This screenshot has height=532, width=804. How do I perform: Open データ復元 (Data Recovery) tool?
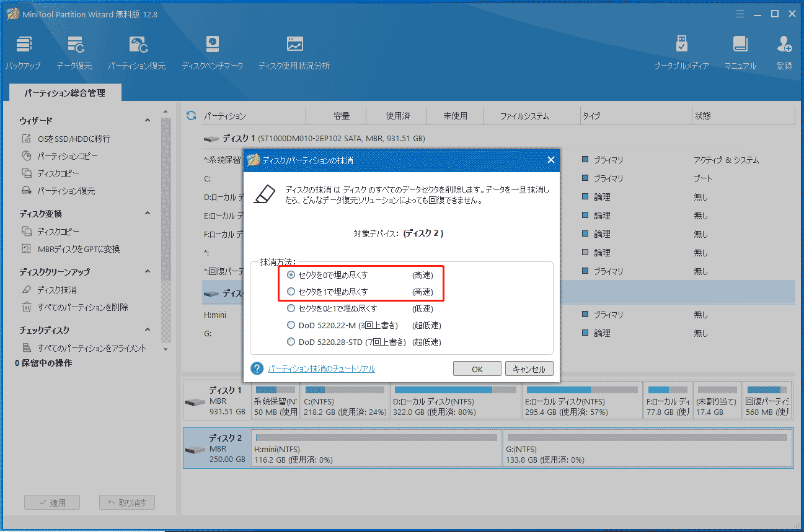[74, 52]
